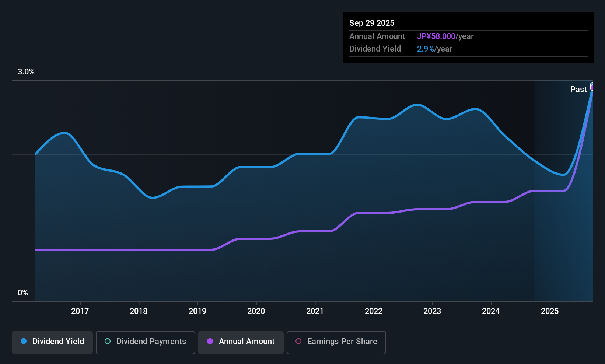The width and height of the screenshot is (605, 364).
Task: Click the Past label on chart
Action: (x=578, y=89)
